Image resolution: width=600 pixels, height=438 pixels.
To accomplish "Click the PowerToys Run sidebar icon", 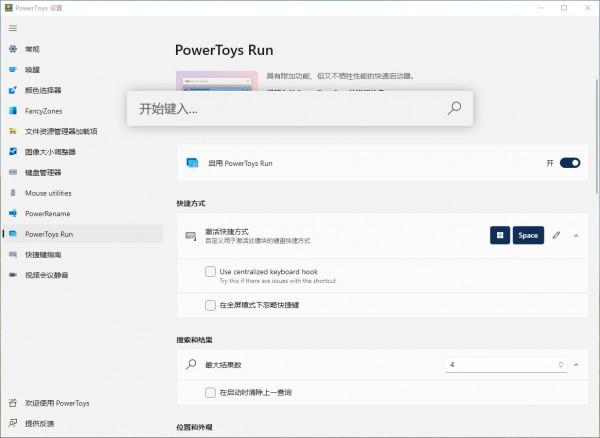I will (x=13, y=234).
